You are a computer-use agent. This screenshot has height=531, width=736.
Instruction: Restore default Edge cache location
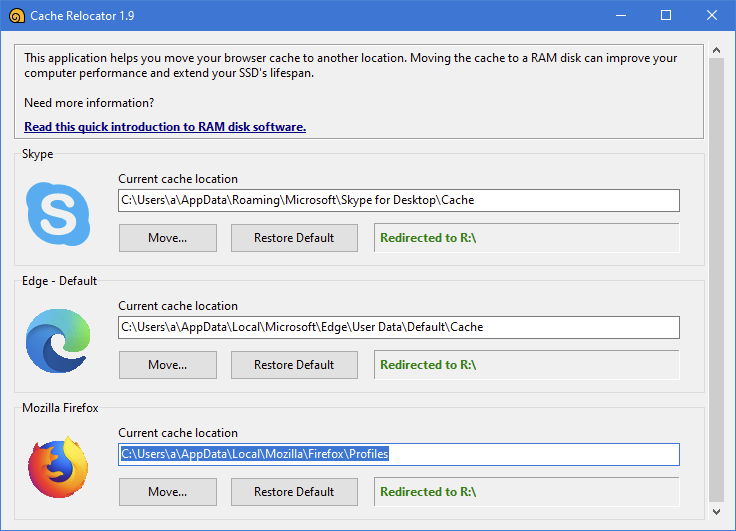(x=294, y=365)
